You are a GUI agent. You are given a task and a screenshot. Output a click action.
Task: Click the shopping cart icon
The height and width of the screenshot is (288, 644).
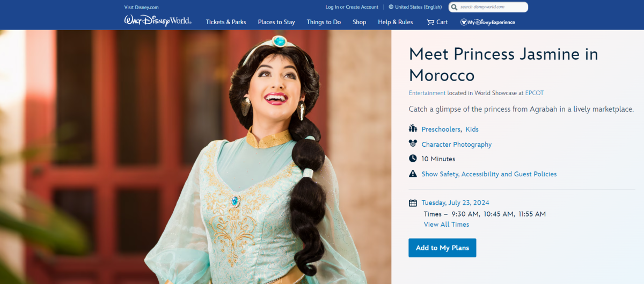point(430,22)
